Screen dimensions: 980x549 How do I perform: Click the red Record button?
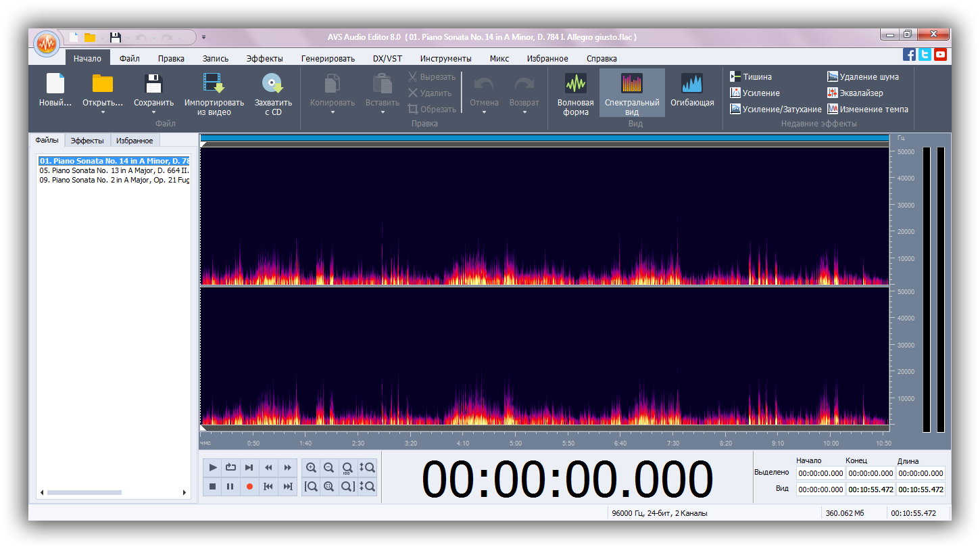point(249,486)
